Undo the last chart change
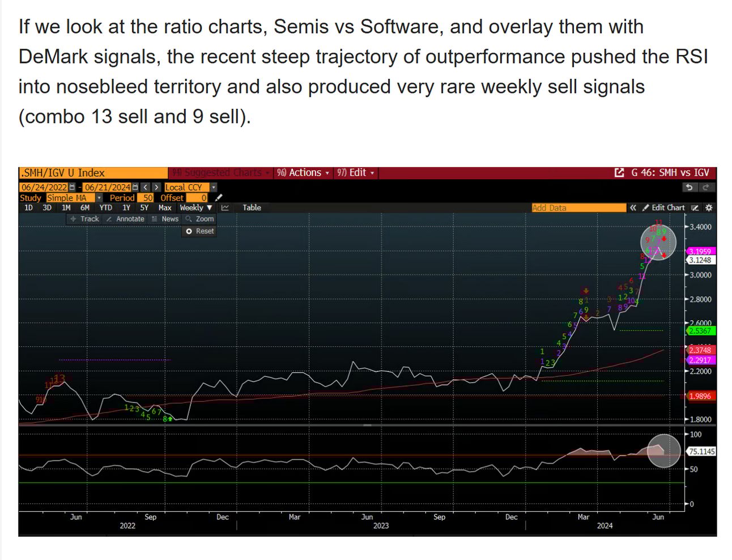The image size is (732, 560). point(689,187)
